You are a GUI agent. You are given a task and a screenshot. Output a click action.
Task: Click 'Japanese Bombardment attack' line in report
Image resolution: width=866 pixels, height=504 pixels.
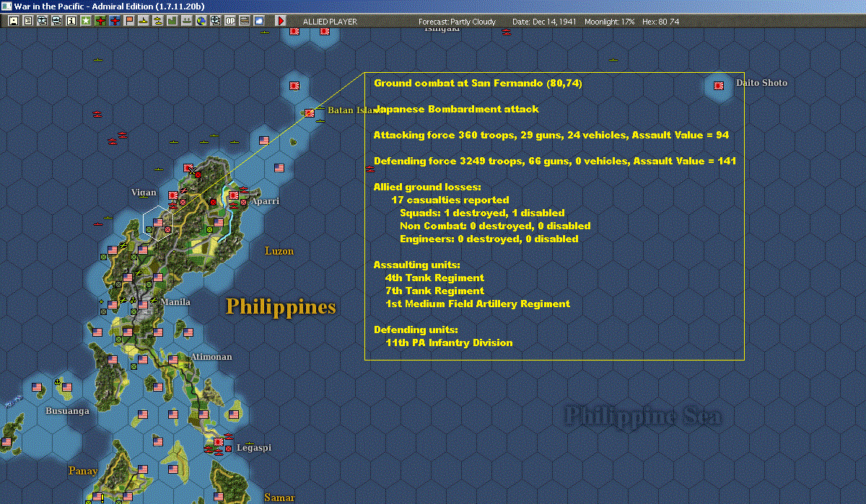pos(456,109)
